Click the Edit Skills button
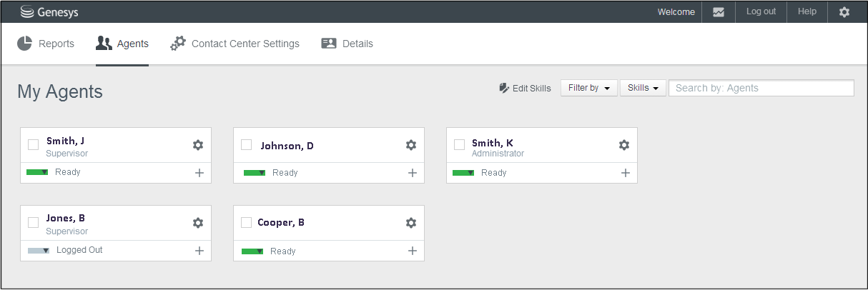 coord(525,89)
